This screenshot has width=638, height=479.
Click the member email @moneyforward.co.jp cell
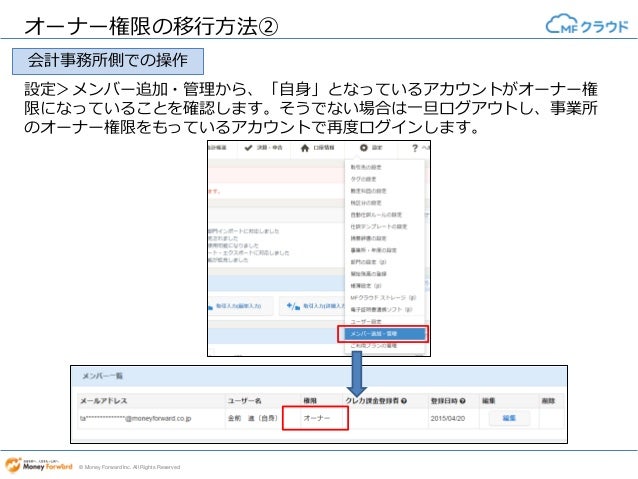click(135, 418)
